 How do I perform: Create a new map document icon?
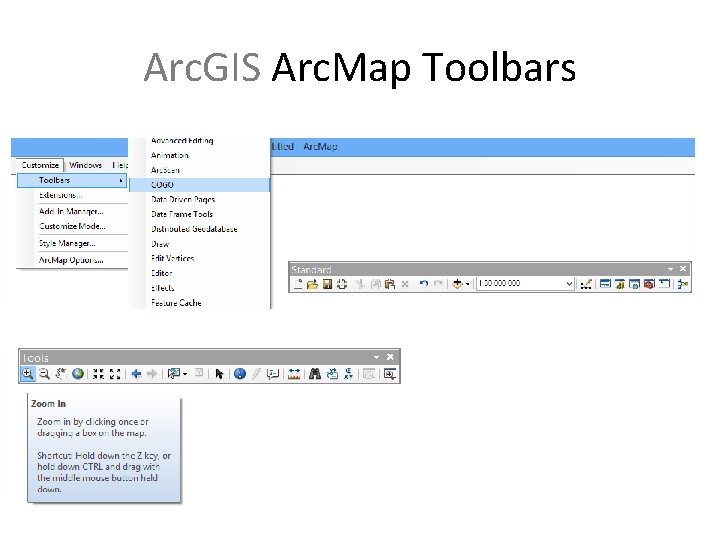(x=298, y=284)
